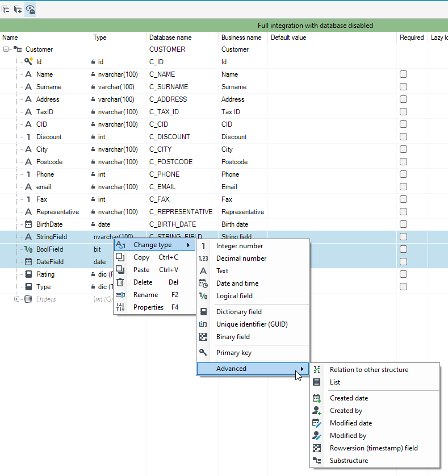Click the expand all toolbar icon
Screen dimensions: 448x476
click(18, 10)
